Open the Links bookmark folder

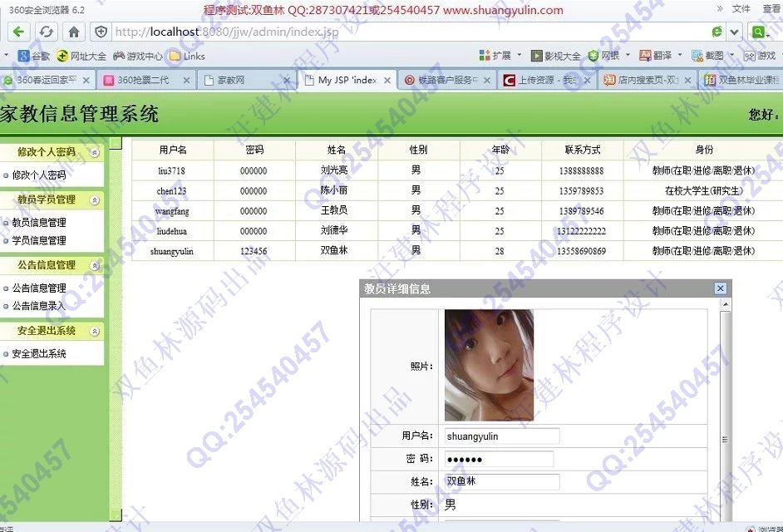click(x=187, y=56)
